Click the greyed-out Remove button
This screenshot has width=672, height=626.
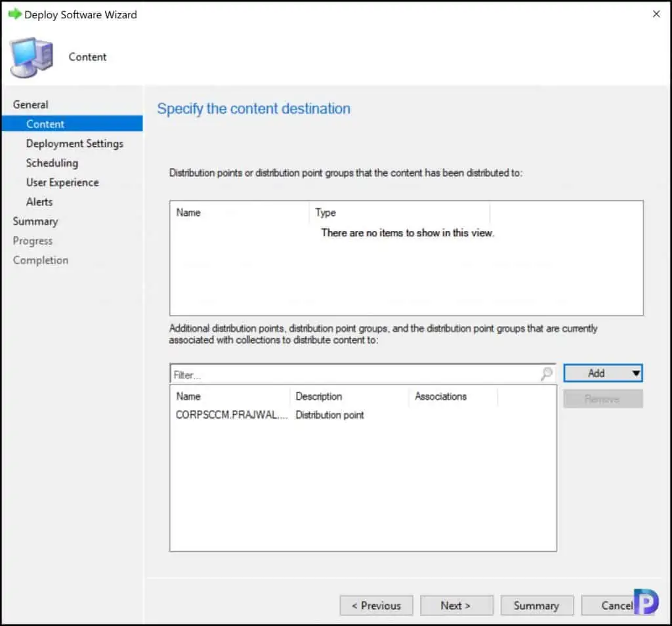pyautogui.click(x=602, y=399)
